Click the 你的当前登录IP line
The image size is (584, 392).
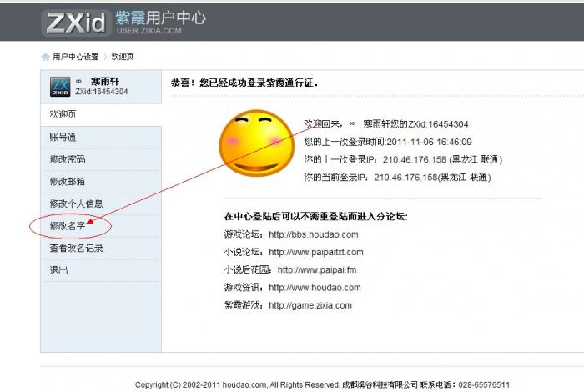[x=397, y=177]
